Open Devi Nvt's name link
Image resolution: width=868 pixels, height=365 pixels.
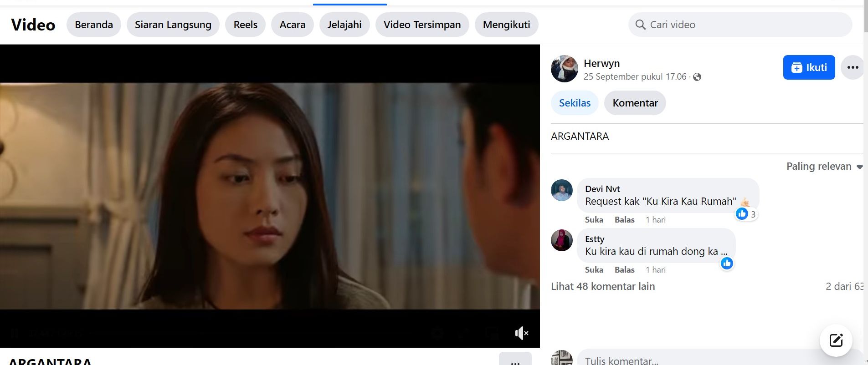pyautogui.click(x=602, y=189)
